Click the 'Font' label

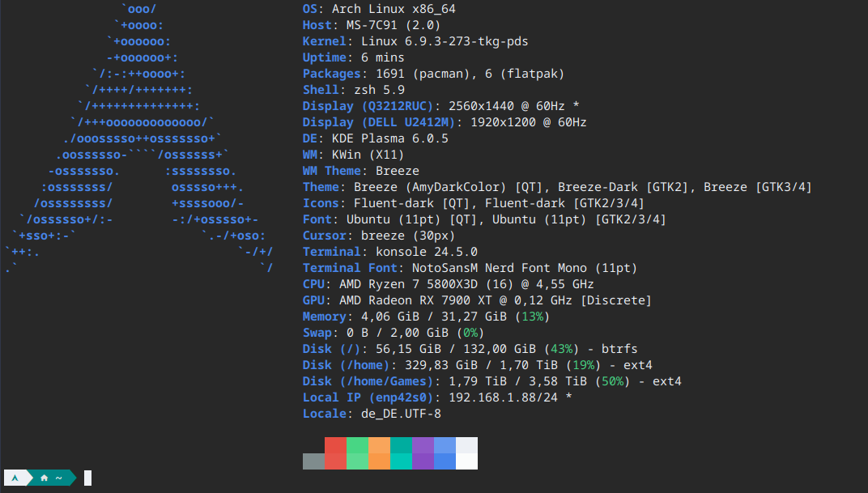(317, 219)
